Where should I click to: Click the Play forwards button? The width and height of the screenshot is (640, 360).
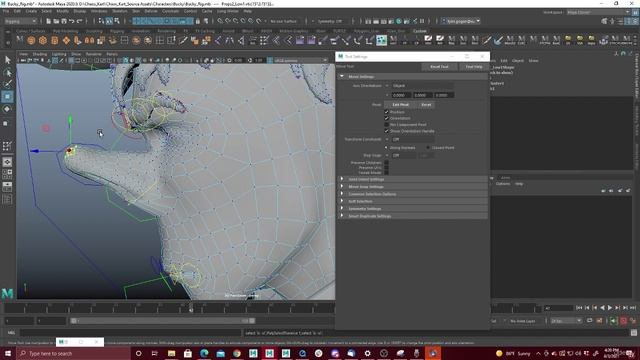(610, 308)
